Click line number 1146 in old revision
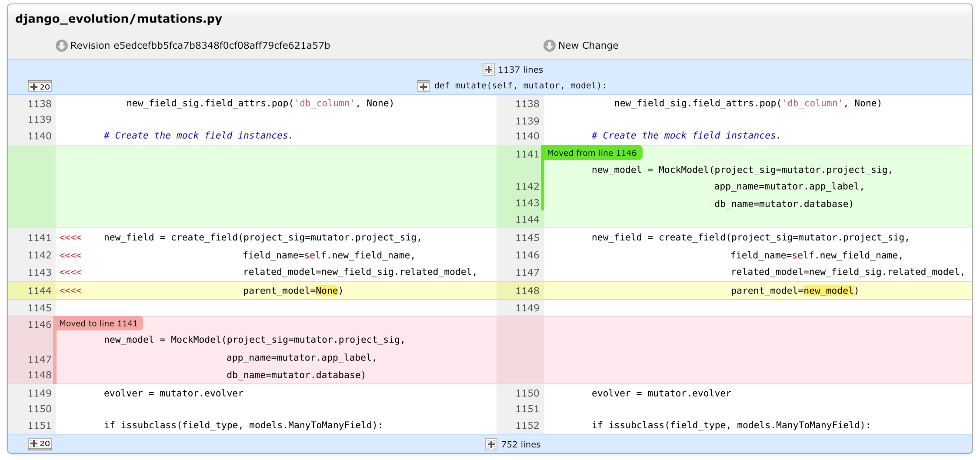The width and height of the screenshot is (980, 460). pyautogui.click(x=40, y=324)
